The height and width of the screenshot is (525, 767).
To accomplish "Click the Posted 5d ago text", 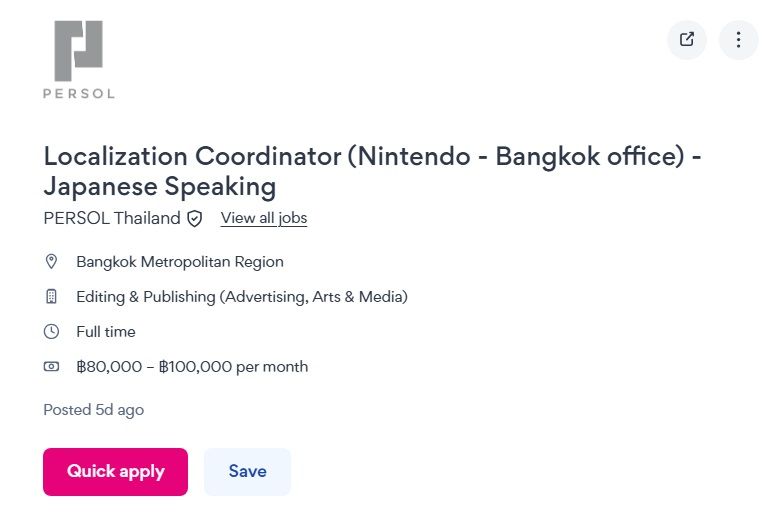I will (x=94, y=410).
